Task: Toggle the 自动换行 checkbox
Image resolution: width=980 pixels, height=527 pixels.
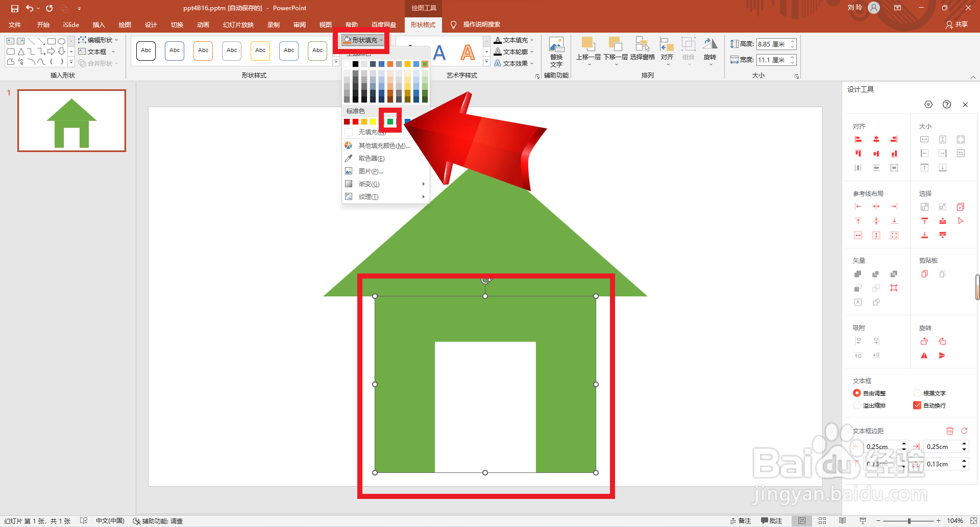Action: 917,405
